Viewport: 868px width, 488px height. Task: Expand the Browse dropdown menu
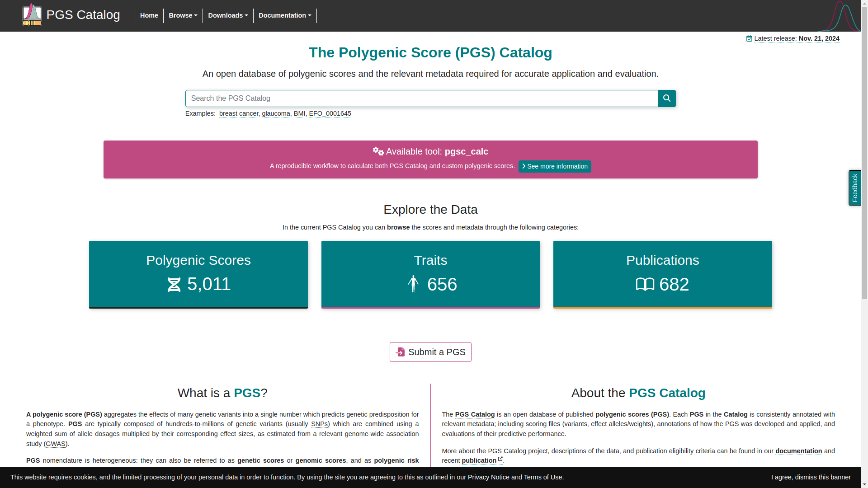pos(183,15)
